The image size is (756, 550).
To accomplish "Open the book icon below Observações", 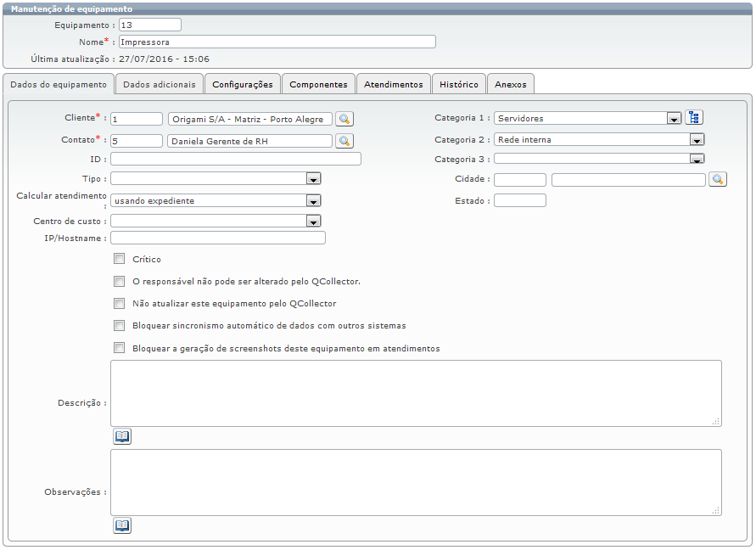I will tap(122, 525).
